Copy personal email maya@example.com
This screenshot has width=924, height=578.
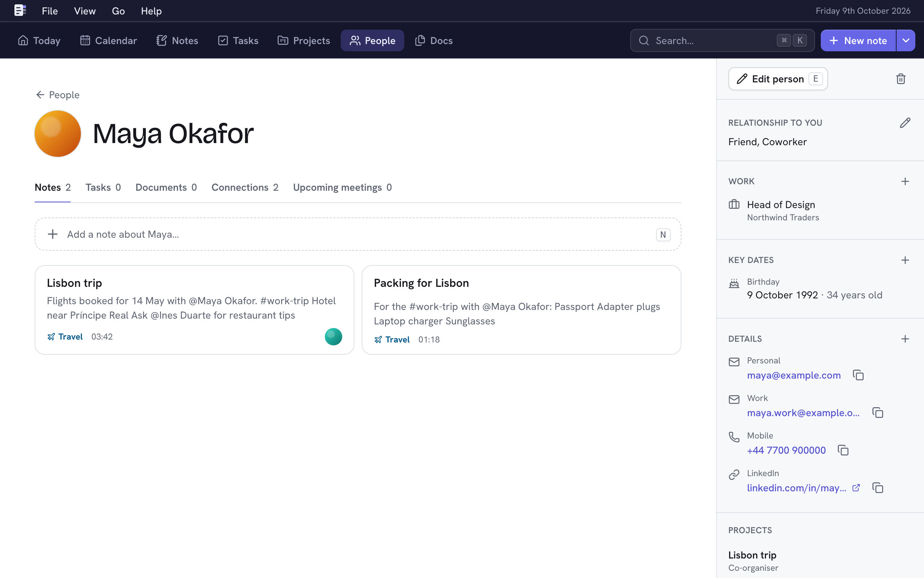pyautogui.click(x=858, y=375)
